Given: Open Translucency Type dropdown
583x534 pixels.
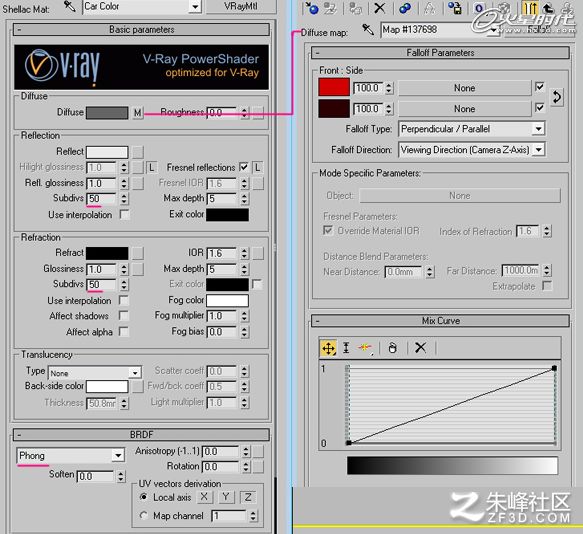Looking at the screenshot, I should tap(135, 373).
